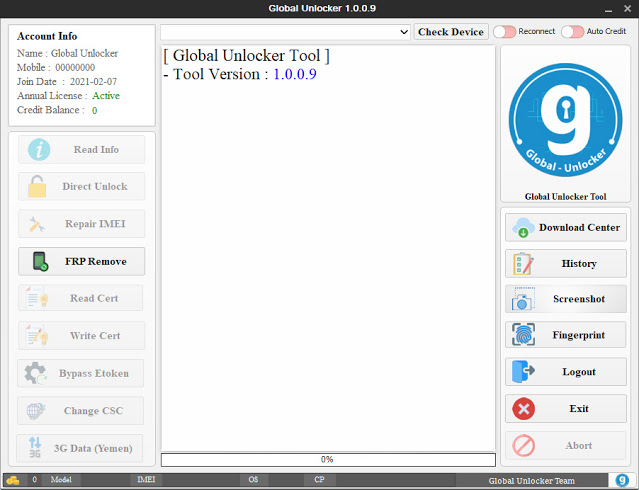The height and width of the screenshot is (490, 639).
Task: Click the log output text area
Action: pyautogui.click(x=328, y=248)
